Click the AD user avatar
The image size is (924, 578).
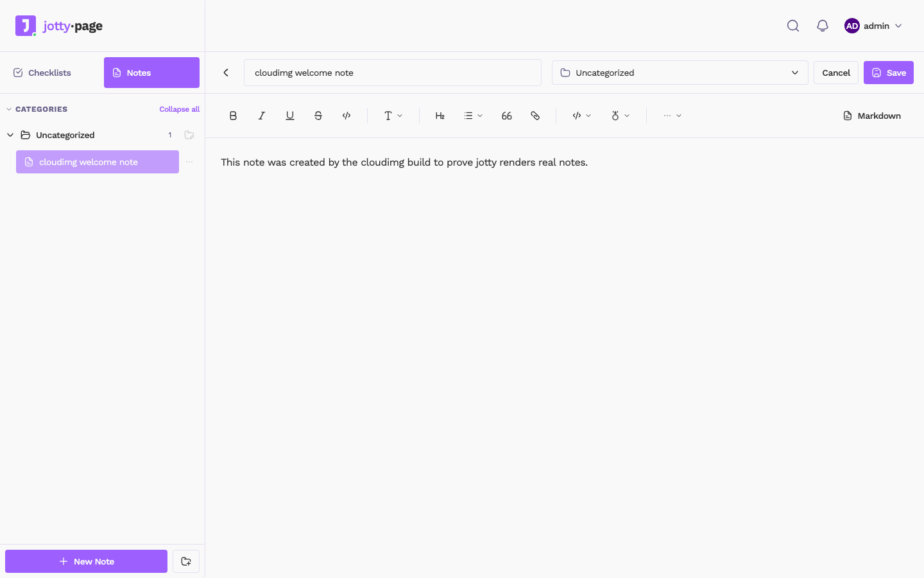[x=852, y=26]
